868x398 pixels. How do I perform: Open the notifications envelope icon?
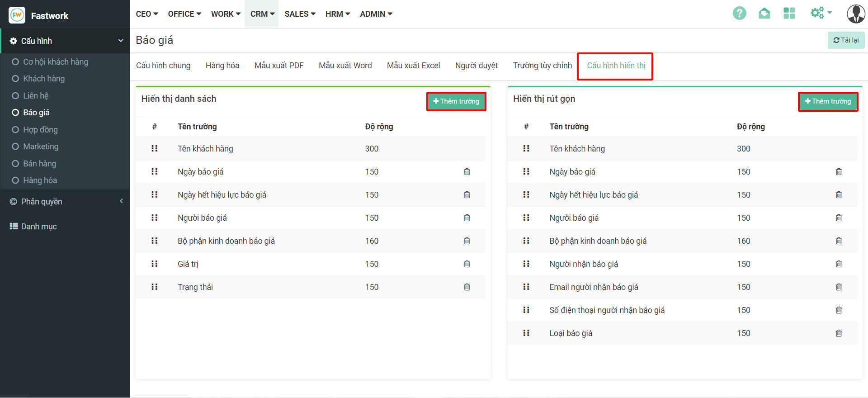764,14
